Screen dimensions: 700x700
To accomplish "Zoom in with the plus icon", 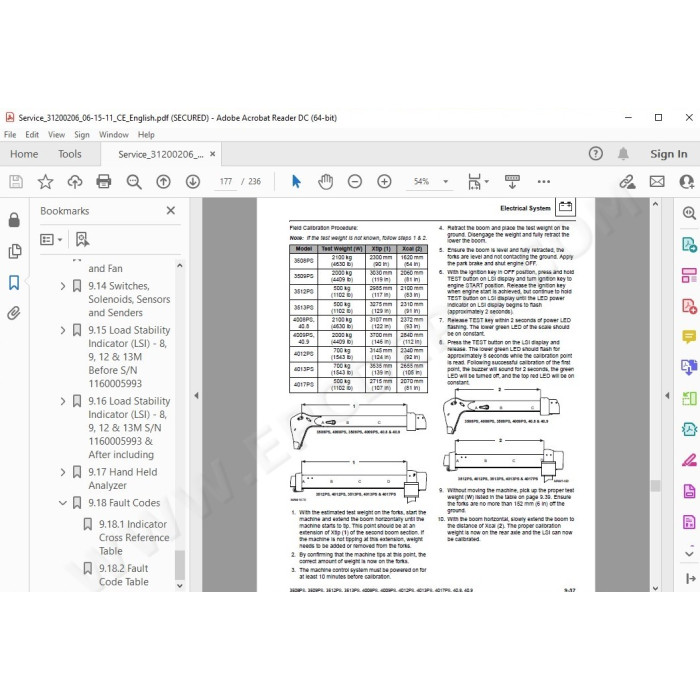I will (384, 181).
